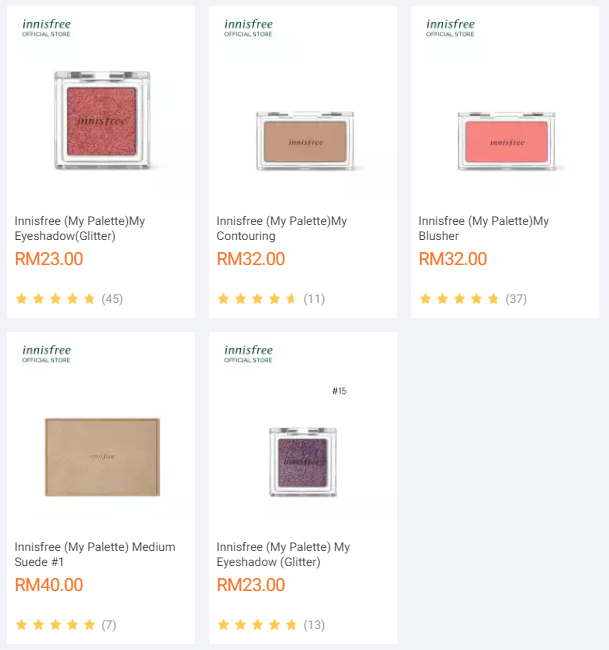Open brown My Contouring product image
Screen dimensions: 609x650
[x=303, y=142]
